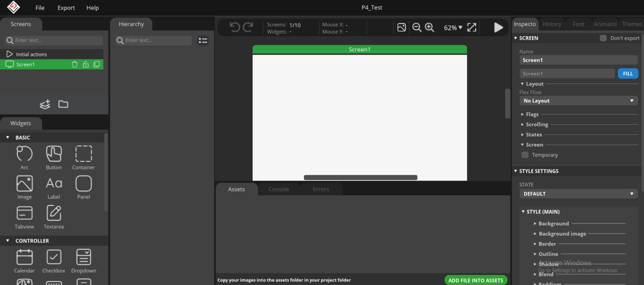
Task: Duplicate Screen1 with the copy icon
Action: point(97,65)
